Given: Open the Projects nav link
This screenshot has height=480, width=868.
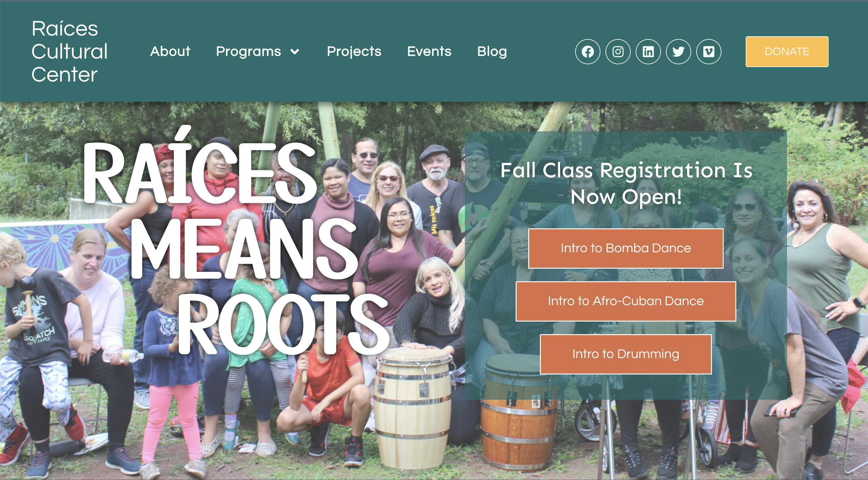Looking at the screenshot, I should coord(354,52).
